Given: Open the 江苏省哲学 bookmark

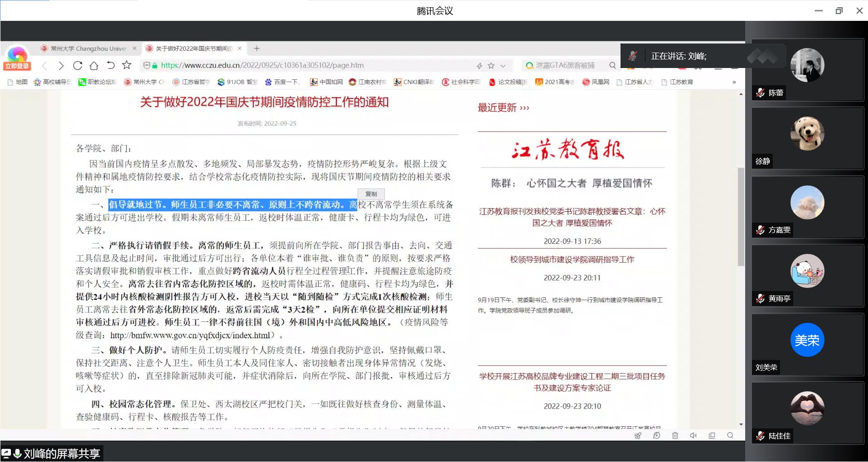Looking at the screenshot, I should [191, 82].
